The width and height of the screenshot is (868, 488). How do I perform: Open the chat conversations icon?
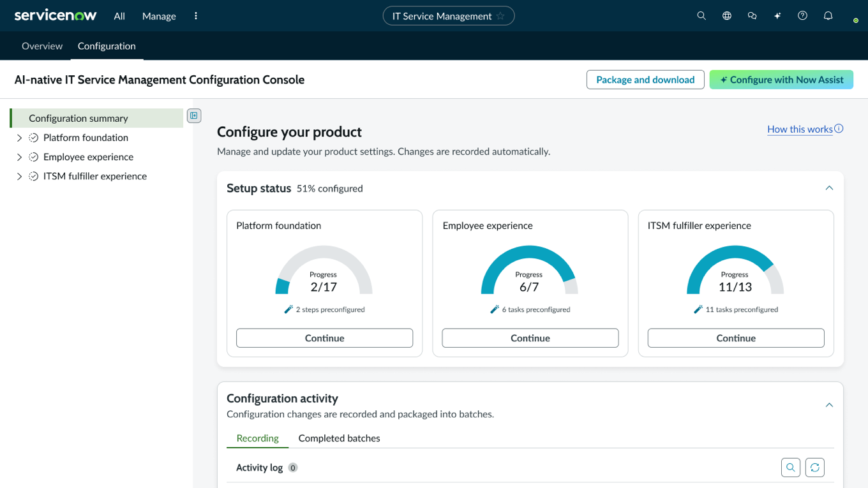[752, 16]
